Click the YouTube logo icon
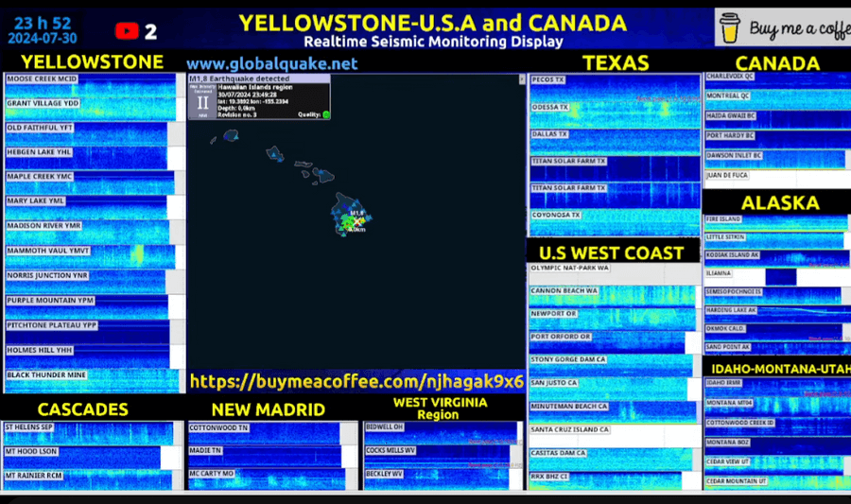Screen dimensions: 851x504 tap(127, 31)
